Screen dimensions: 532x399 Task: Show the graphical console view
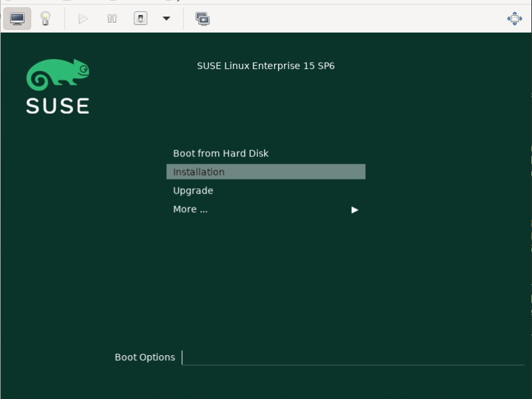[17, 19]
